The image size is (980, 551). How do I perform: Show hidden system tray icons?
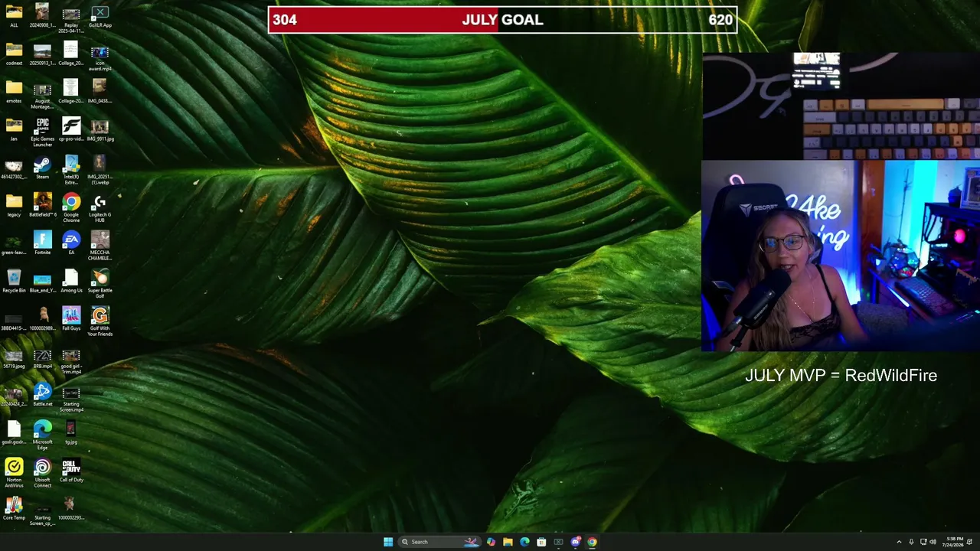tap(899, 542)
